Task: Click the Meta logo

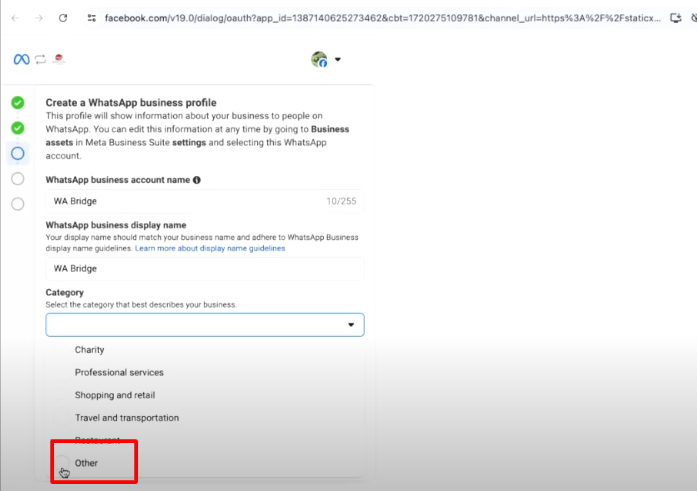Action: click(21, 59)
